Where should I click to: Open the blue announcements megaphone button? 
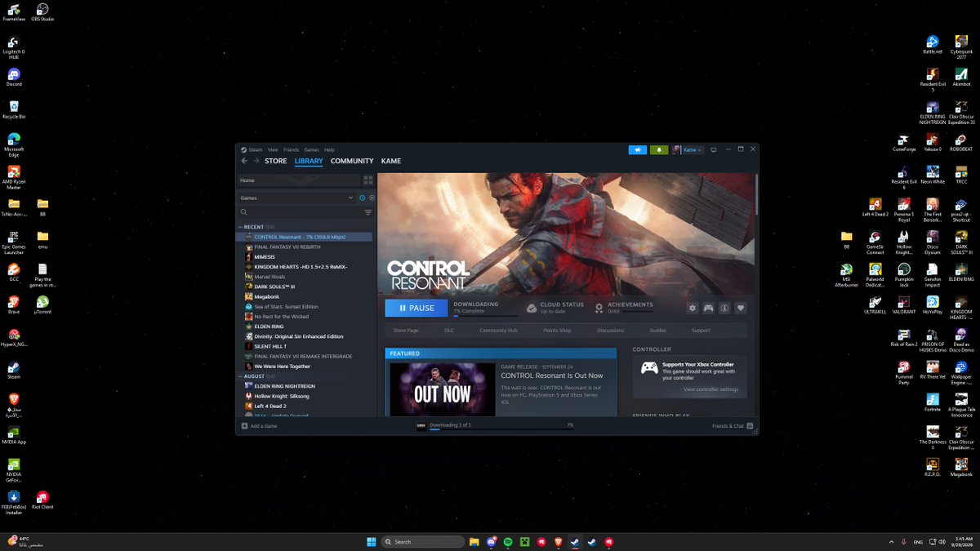[637, 150]
